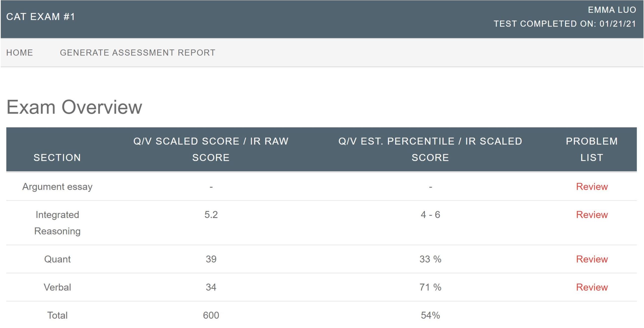This screenshot has height=328, width=644.
Task: Select the Quant scaled score 39
Action: coord(211,259)
